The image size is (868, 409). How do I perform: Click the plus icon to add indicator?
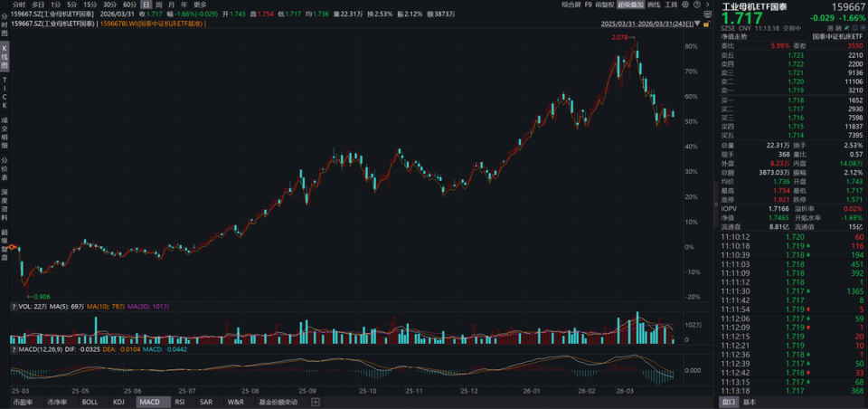point(315,403)
